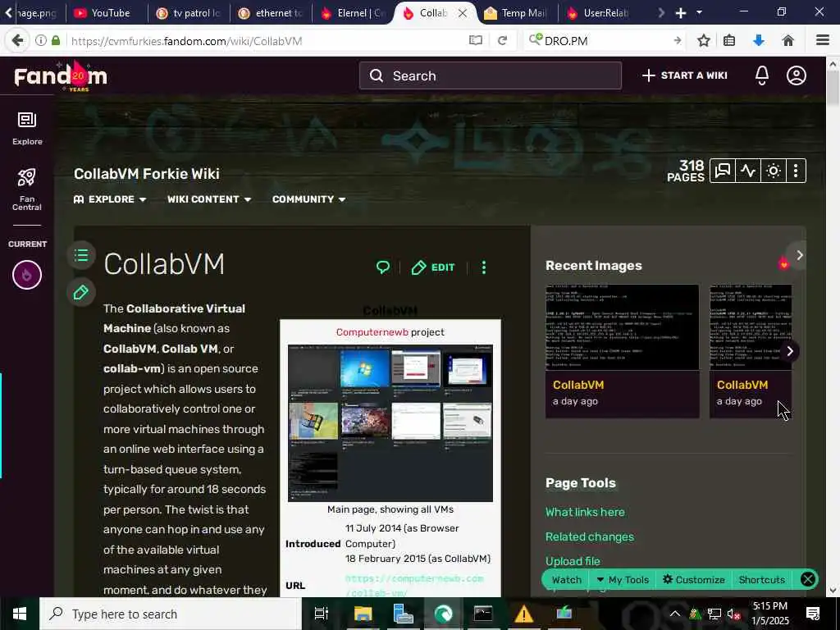Open table of contents list icon

pos(81,255)
